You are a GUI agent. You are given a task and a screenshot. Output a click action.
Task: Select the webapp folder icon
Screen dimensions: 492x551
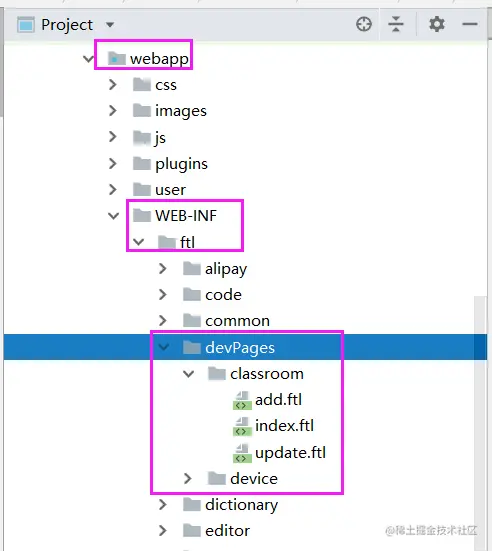click(x=117, y=58)
